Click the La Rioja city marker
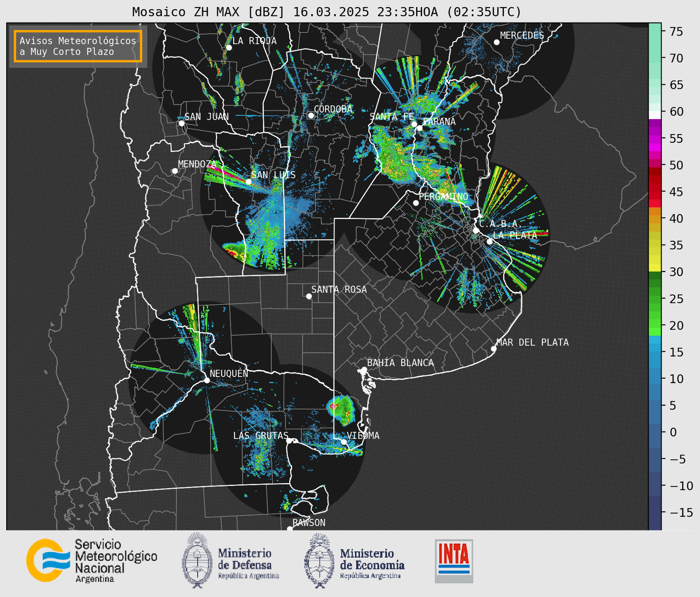This screenshot has width=700, height=597. tap(229, 48)
